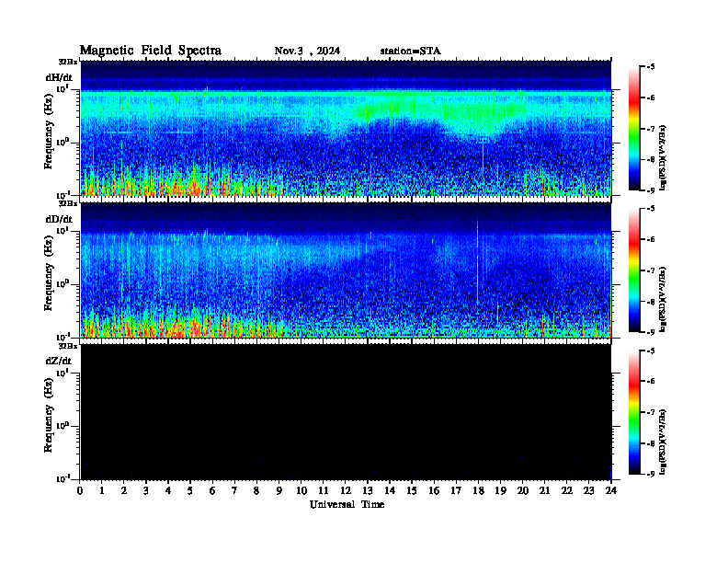The image size is (728, 563).
Task: Click the dH/dt panel label
Action: [59, 77]
